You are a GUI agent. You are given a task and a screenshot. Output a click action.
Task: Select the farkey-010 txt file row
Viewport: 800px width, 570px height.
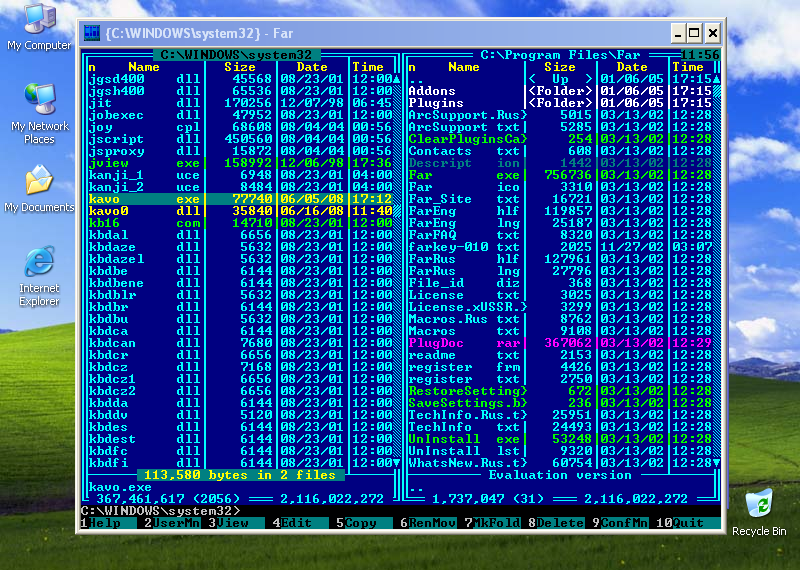(560, 247)
